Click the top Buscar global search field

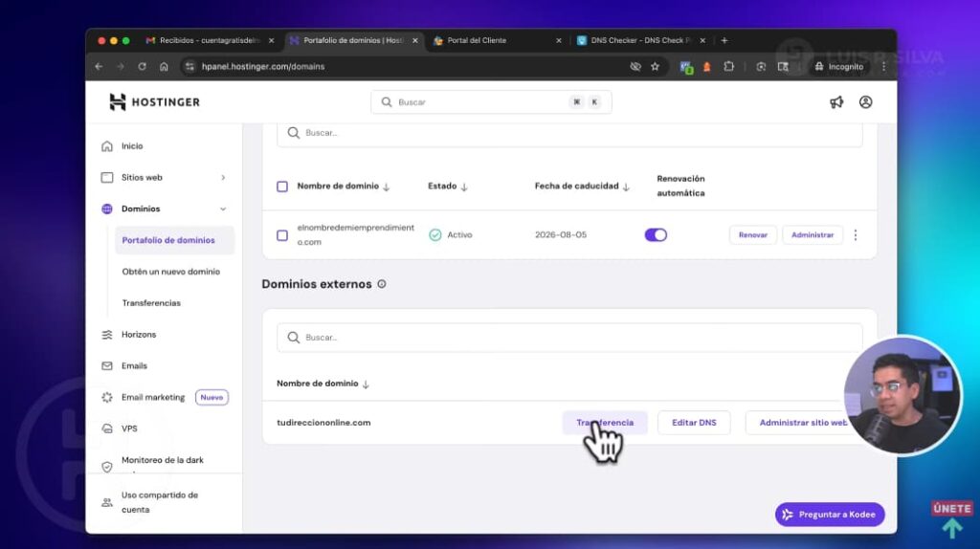491,101
